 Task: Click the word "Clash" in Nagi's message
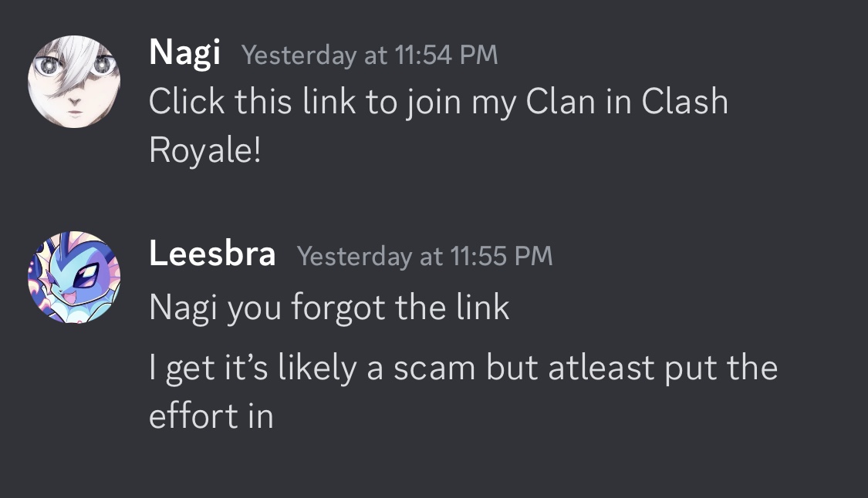point(685,102)
